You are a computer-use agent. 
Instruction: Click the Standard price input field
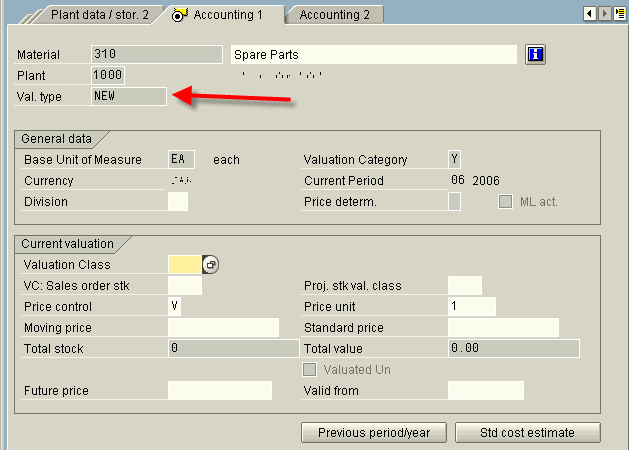point(503,328)
